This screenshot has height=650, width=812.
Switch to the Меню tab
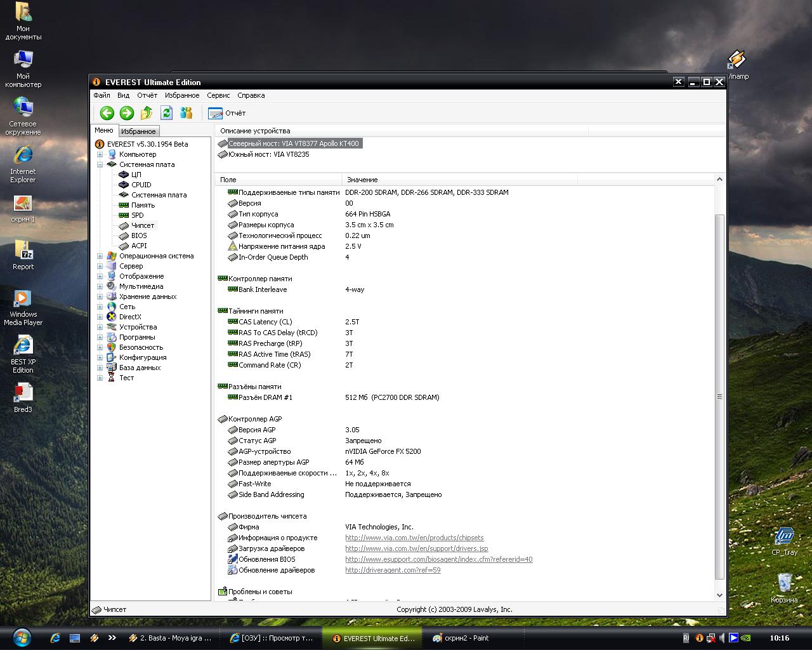click(104, 130)
